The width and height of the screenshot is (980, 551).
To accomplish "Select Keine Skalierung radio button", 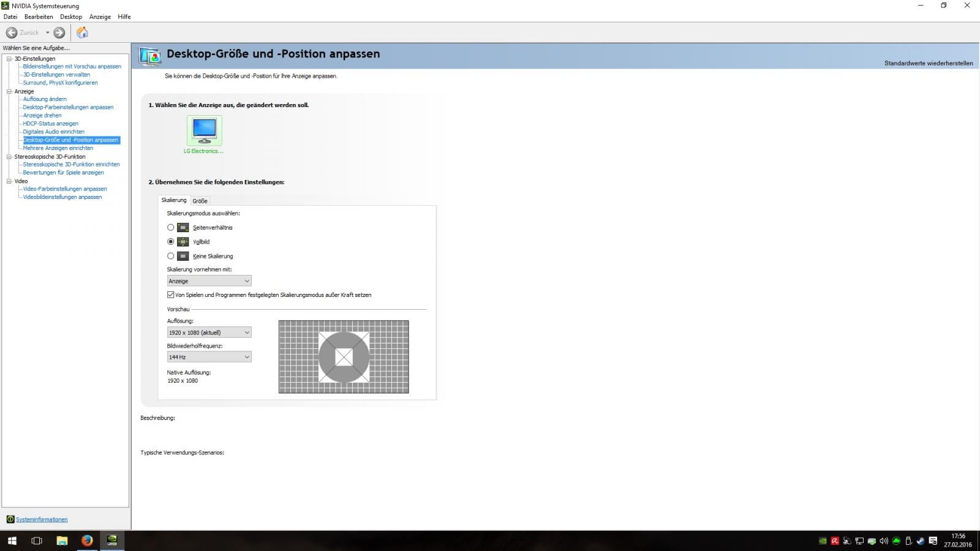I will 171,256.
